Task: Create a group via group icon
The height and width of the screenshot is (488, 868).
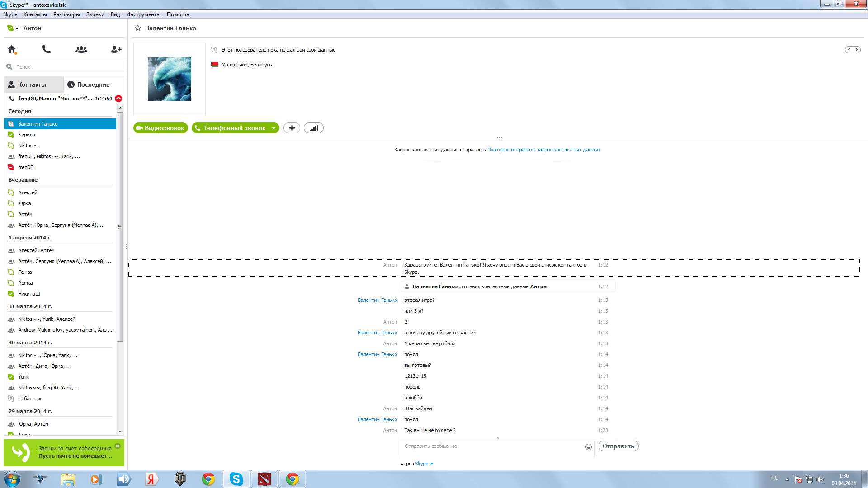Action: click(x=81, y=49)
